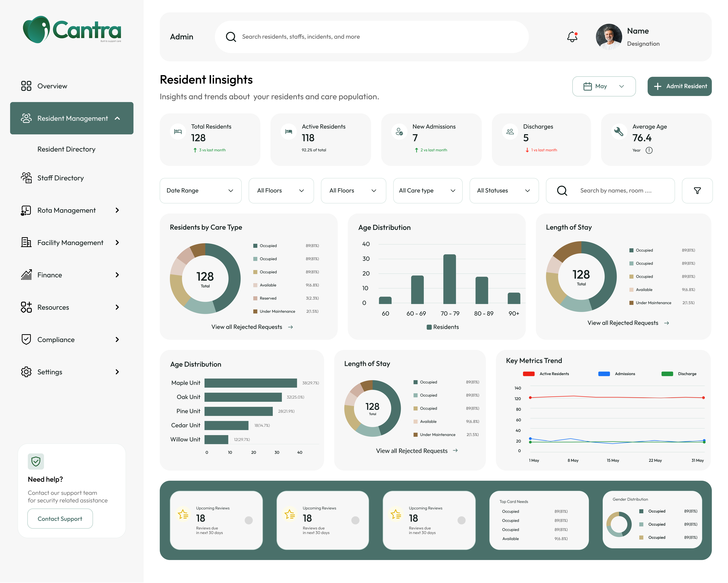
Task: Open Staff Directory in sidebar
Action: pyautogui.click(x=60, y=178)
